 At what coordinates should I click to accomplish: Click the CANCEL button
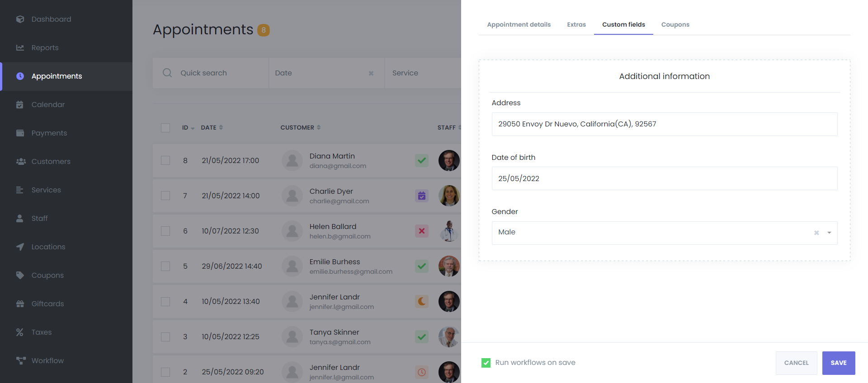(x=796, y=363)
